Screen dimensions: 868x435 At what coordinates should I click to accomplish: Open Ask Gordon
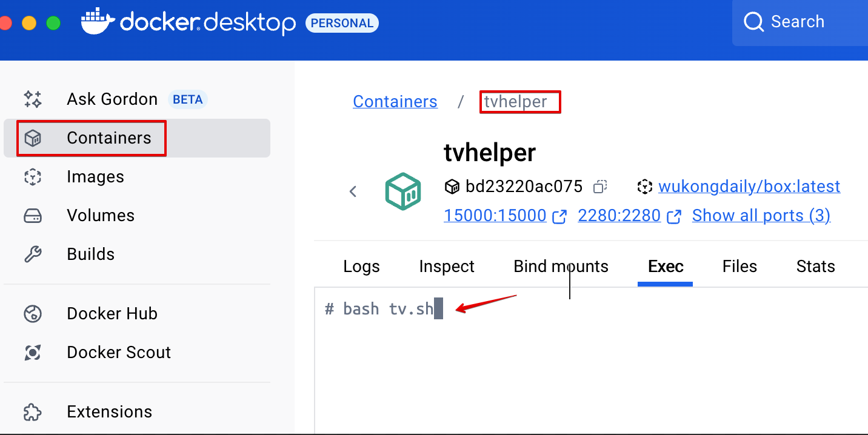[112, 99]
